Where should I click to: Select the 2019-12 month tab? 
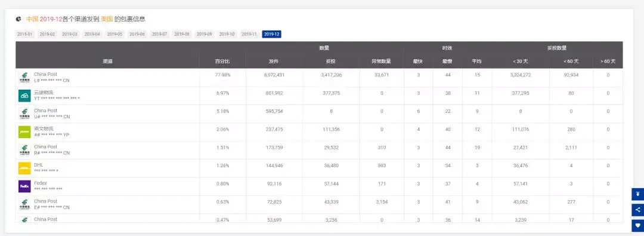(271, 34)
